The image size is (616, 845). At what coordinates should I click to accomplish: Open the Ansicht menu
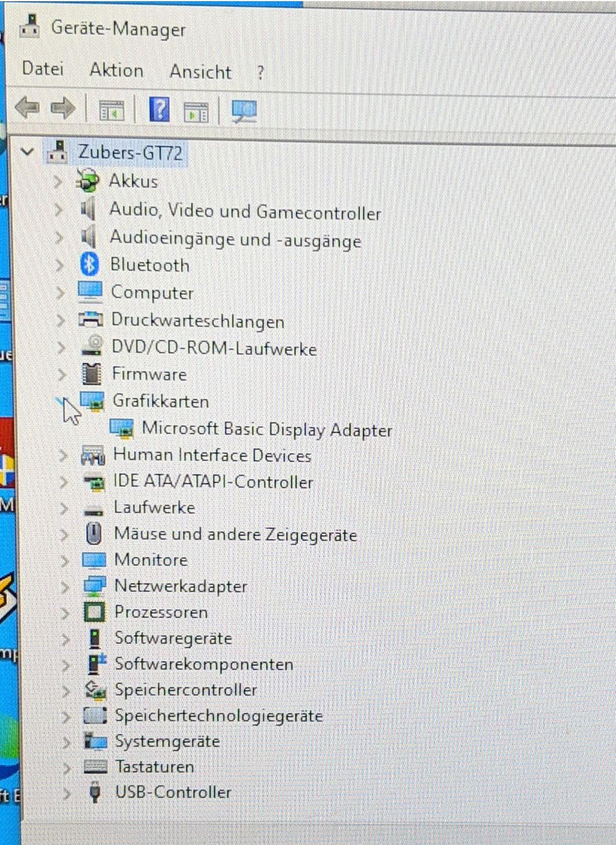pyautogui.click(x=201, y=72)
